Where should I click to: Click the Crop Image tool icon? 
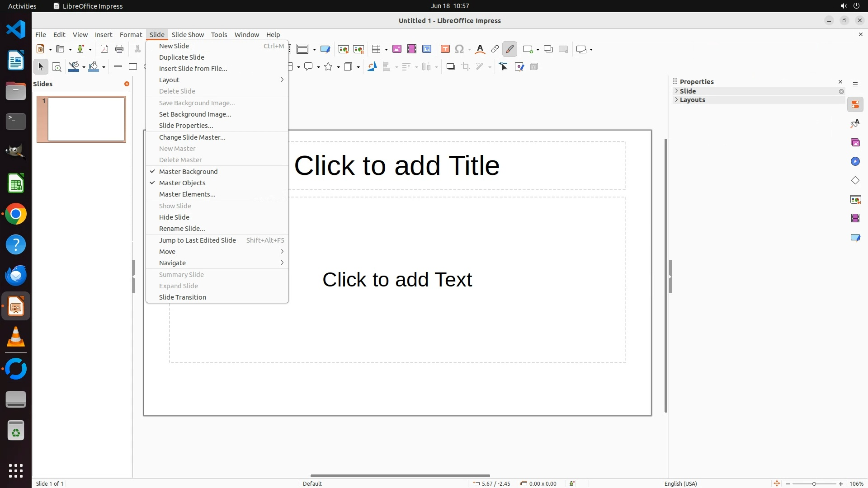pos(466,67)
